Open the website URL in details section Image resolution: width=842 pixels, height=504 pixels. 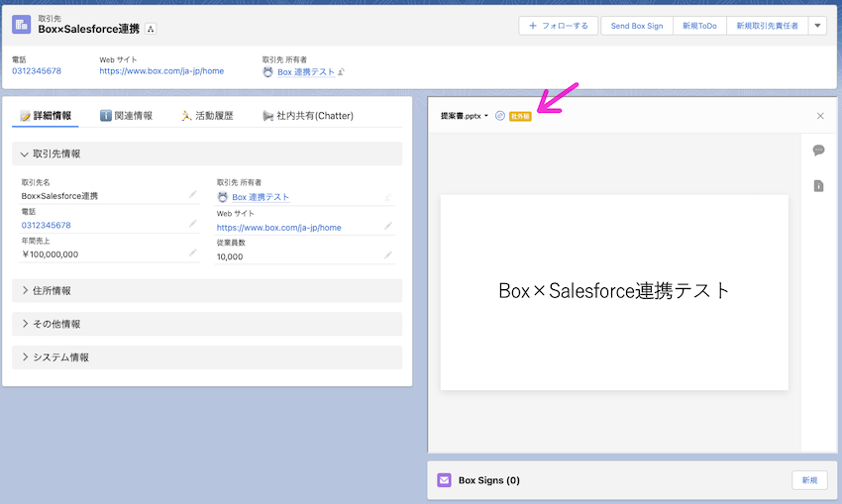click(278, 228)
